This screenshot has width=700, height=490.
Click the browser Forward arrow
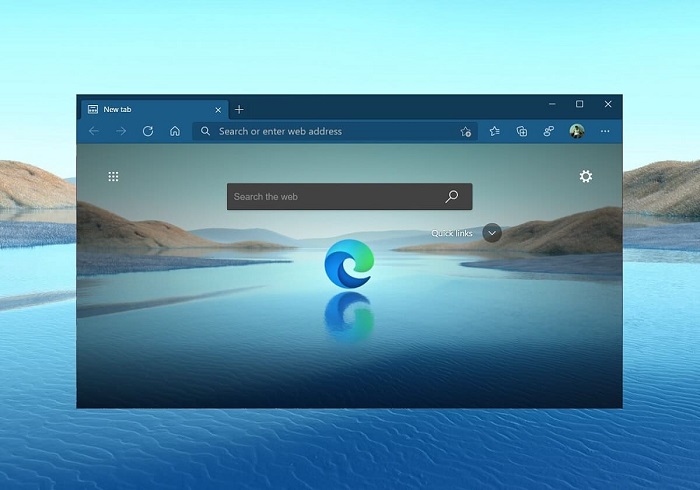click(x=121, y=131)
